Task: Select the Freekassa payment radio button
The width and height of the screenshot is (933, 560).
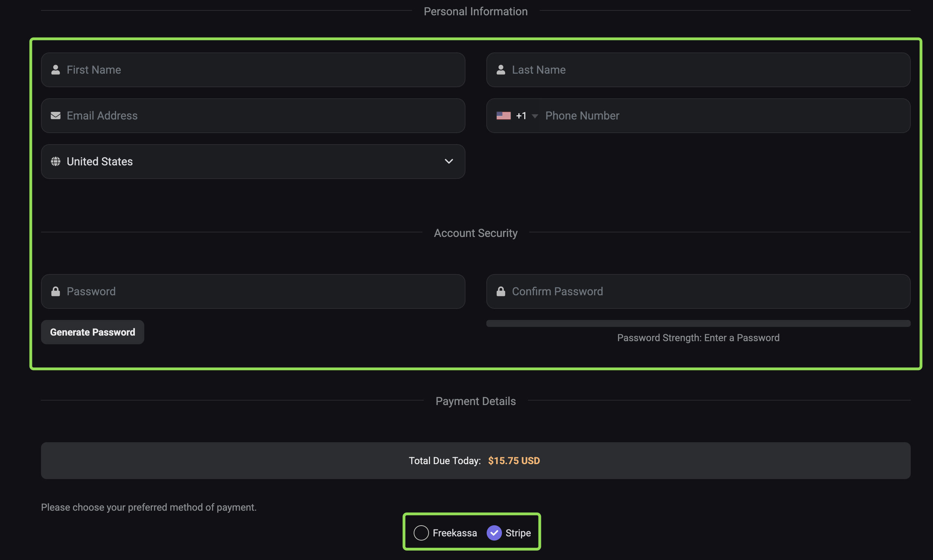Action: pyautogui.click(x=421, y=533)
